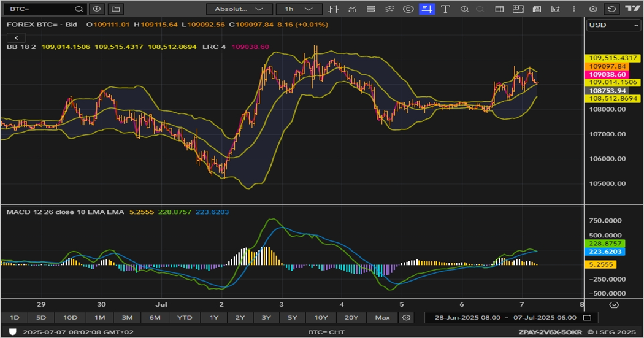Click the BB 18 2 indicator label
The image size is (644, 338).
click(x=21, y=47)
